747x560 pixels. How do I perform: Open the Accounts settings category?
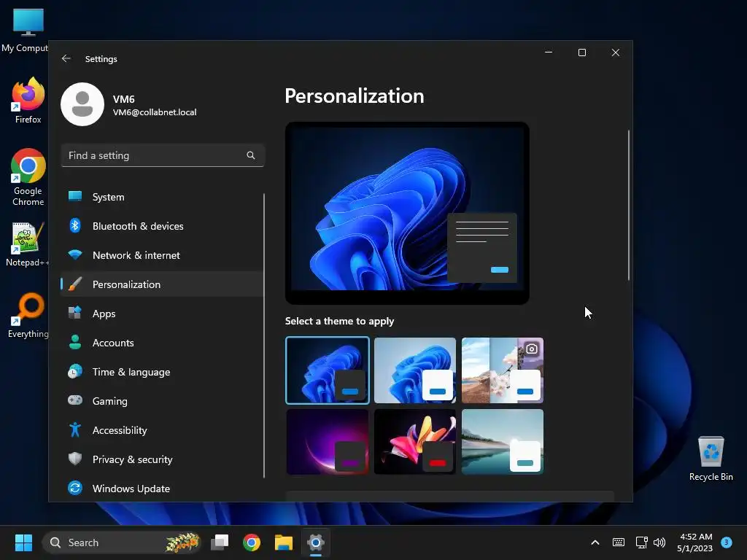tap(162, 343)
